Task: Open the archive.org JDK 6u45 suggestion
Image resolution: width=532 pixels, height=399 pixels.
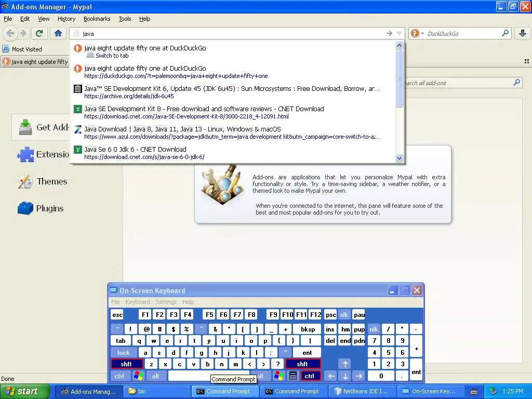Action: coord(233,92)
